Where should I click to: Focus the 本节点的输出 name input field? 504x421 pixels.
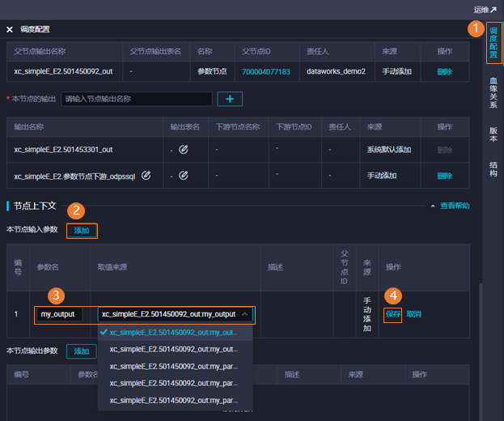(137, 99)
